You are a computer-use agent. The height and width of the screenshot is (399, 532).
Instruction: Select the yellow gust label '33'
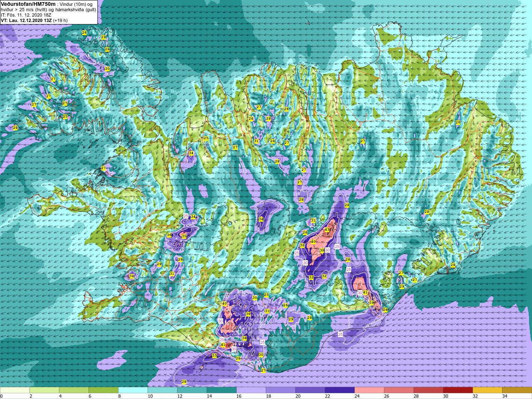[214, 356]
